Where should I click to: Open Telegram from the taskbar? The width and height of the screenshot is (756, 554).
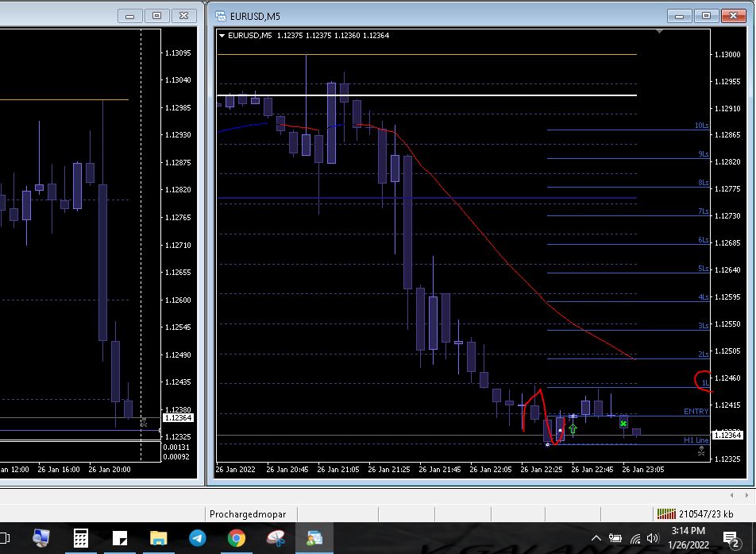click(198, 538)
